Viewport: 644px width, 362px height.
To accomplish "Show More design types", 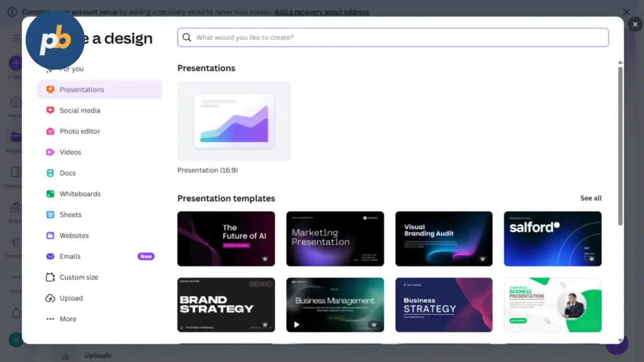I will 99,319.
